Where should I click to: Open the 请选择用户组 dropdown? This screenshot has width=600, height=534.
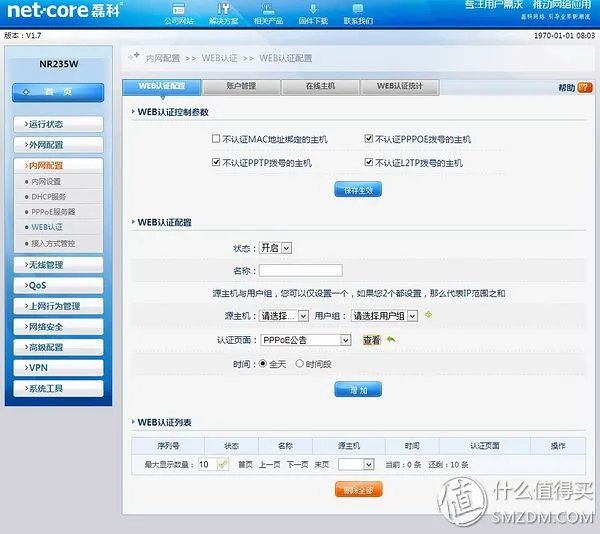[384, 316]
